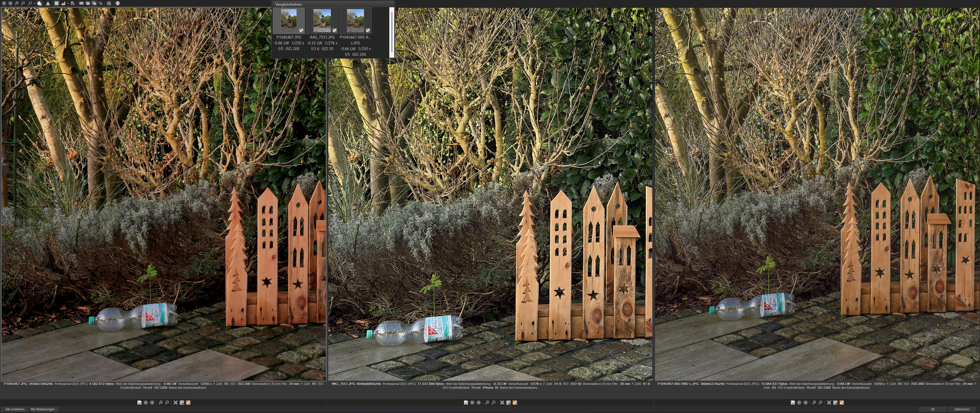Zoom out on the left pane image

[167, 402]
